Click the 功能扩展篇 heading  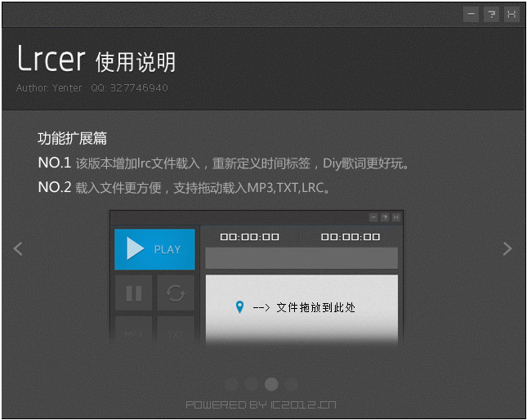(72, 138)
